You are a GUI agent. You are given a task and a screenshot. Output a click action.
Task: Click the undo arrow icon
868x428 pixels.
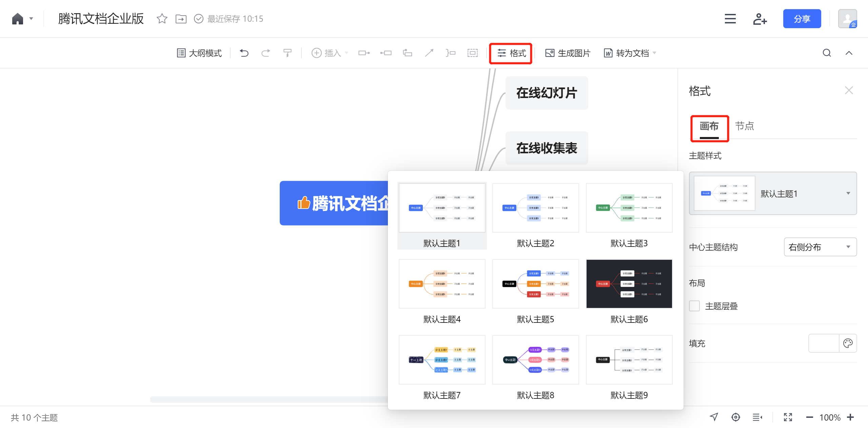pos(244,53)
